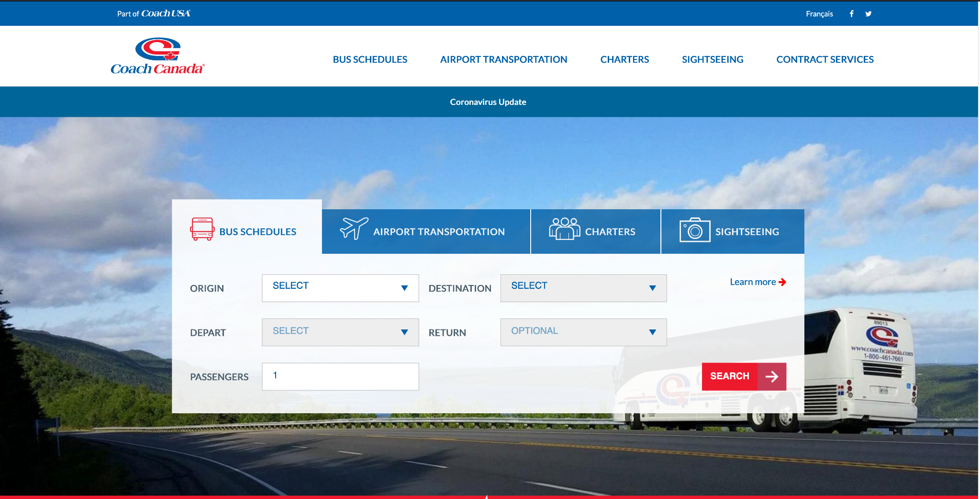
Task: Open Coach Canada's Twitter icon
Action: [x=868, y=13]
